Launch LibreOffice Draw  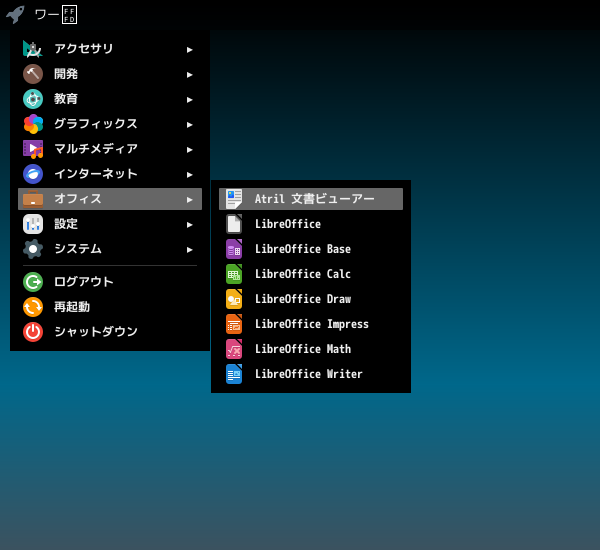[311, 299]
